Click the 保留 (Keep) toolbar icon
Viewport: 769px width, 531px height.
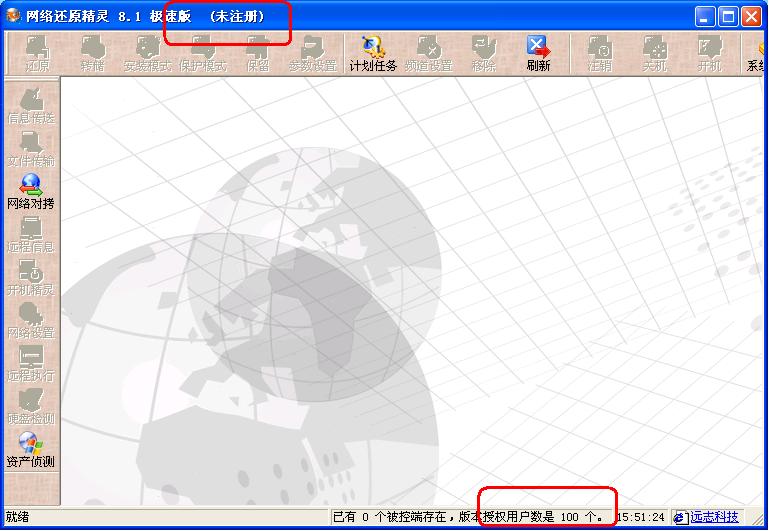tap(258, 54)
